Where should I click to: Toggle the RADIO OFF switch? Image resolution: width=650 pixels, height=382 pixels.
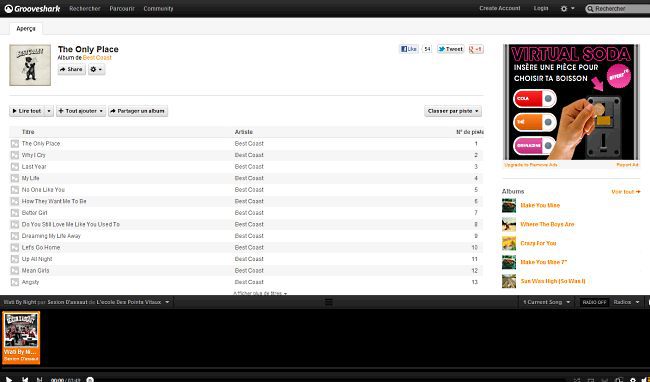(x=594, y=302)
